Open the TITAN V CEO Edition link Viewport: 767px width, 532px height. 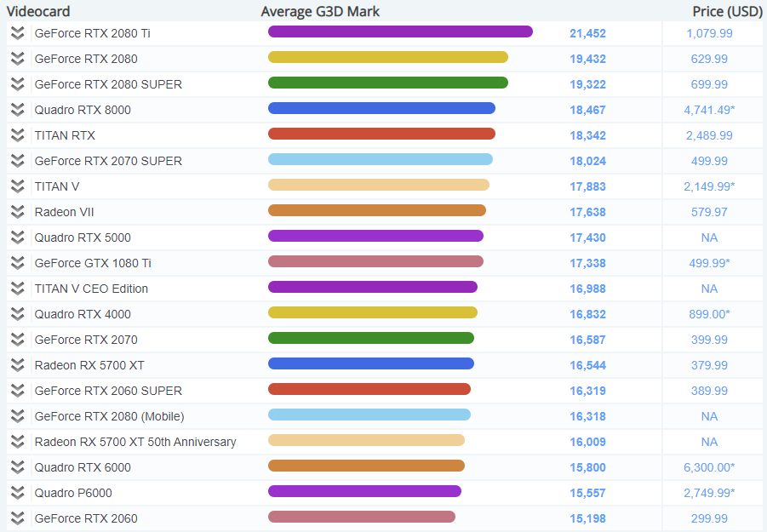(x=91, y=289)
